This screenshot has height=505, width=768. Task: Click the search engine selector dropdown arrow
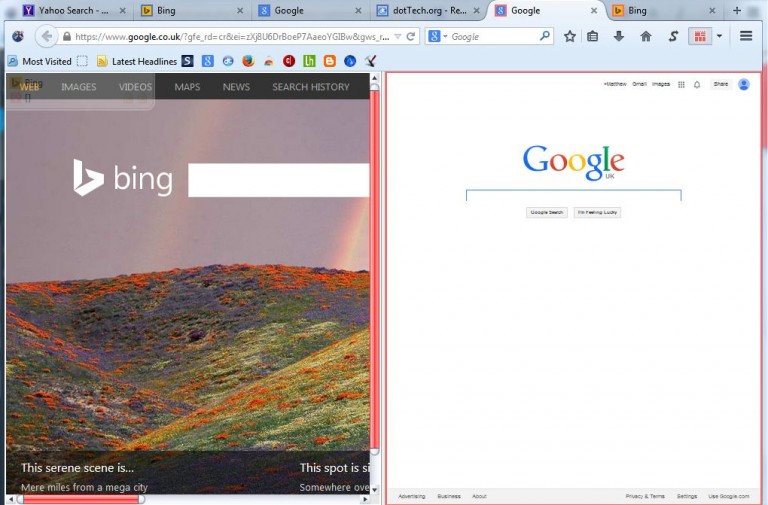[445, 37]
